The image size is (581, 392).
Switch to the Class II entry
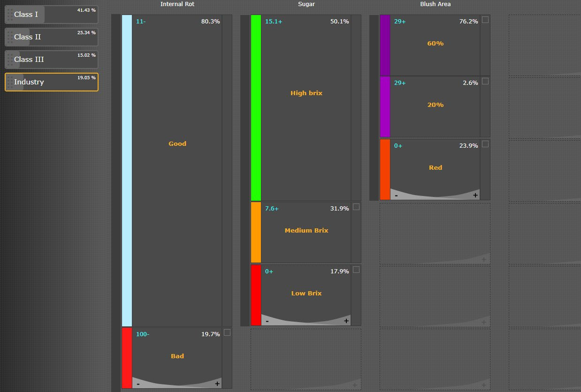[52, 37]
